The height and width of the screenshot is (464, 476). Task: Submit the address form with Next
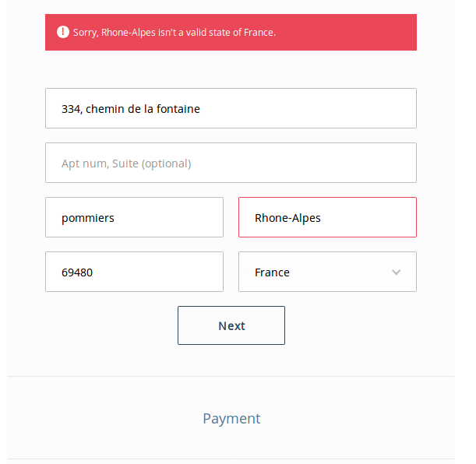tap(231, 325)
